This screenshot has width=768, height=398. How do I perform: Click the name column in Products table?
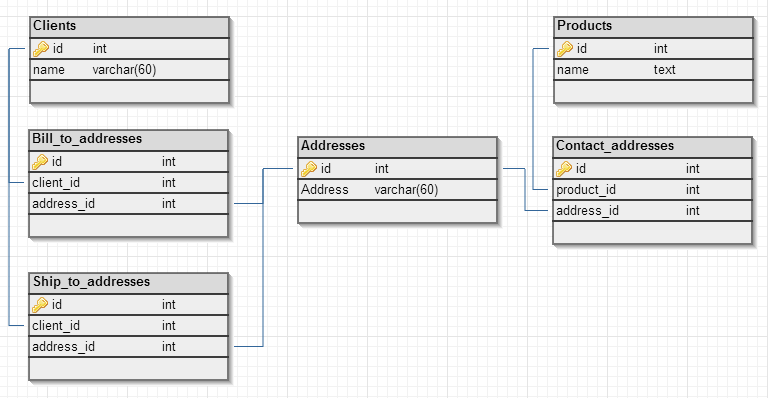tap(573, 70)
